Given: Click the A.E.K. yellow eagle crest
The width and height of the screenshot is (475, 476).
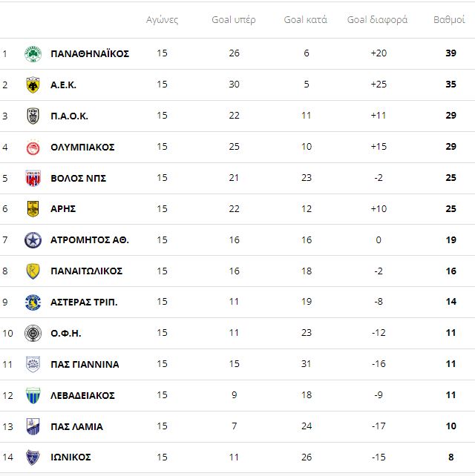Looking at the screenshot, I should click(x=33, y=85).
